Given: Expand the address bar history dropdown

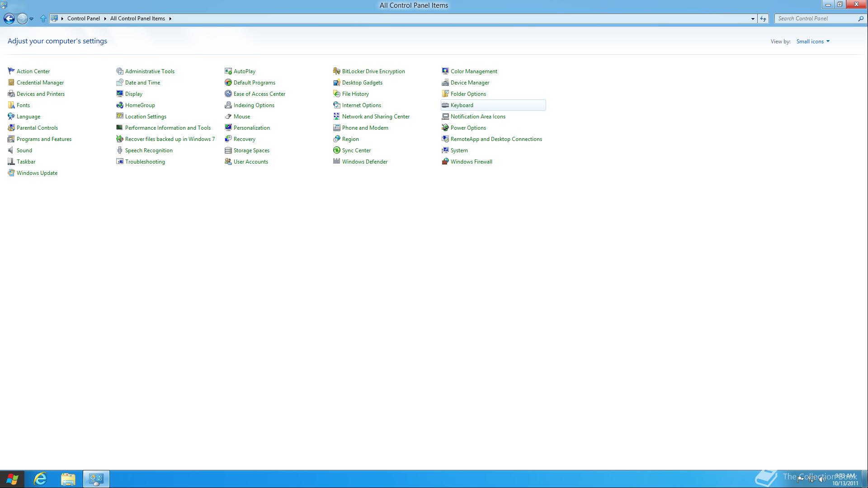Looking at the screenshot, I should click(753, 19).
